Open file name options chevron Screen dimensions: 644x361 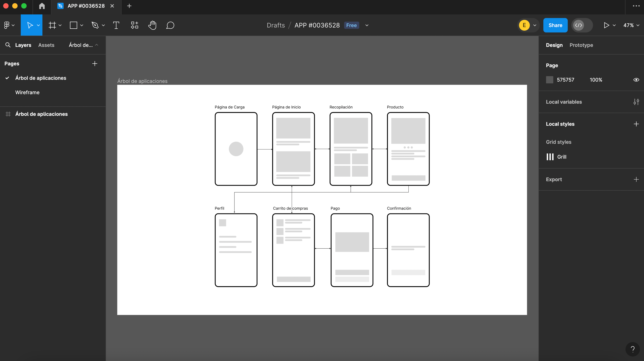point(367,25)
